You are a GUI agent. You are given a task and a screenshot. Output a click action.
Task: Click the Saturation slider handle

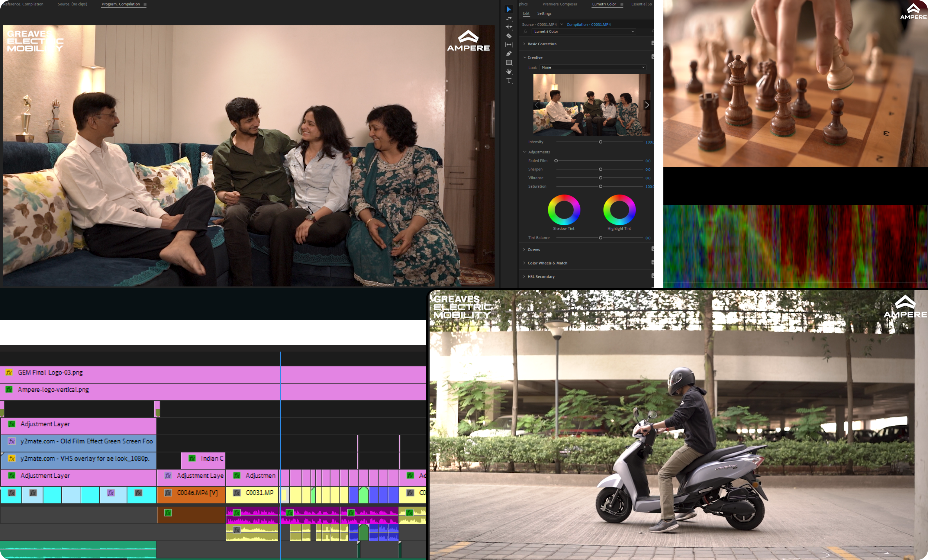click(x=601, y=186)
